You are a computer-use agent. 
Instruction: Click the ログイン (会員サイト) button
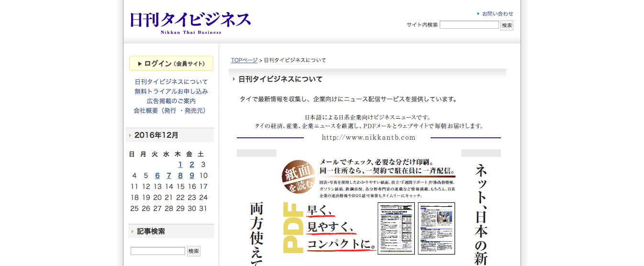[x=171, y=63]
